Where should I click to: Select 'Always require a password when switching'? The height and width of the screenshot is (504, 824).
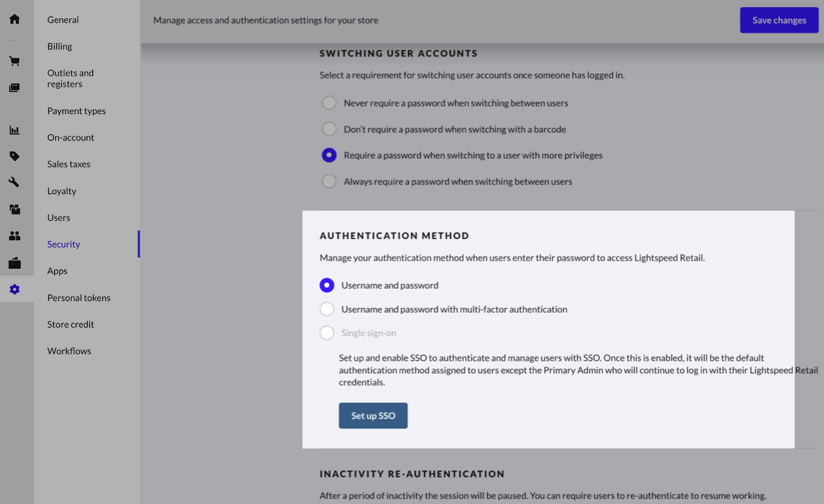pos(329,181)
